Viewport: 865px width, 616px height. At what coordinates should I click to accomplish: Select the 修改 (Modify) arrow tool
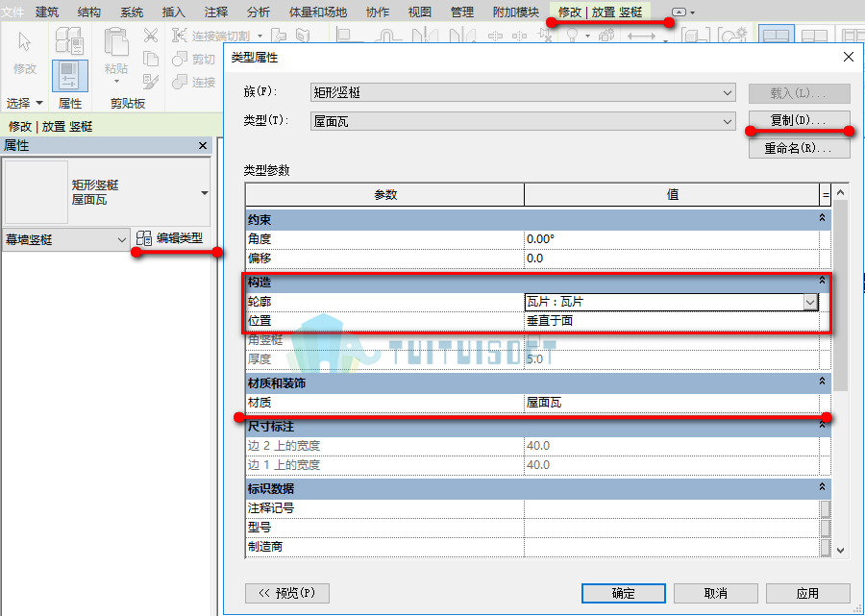[24, 53]
